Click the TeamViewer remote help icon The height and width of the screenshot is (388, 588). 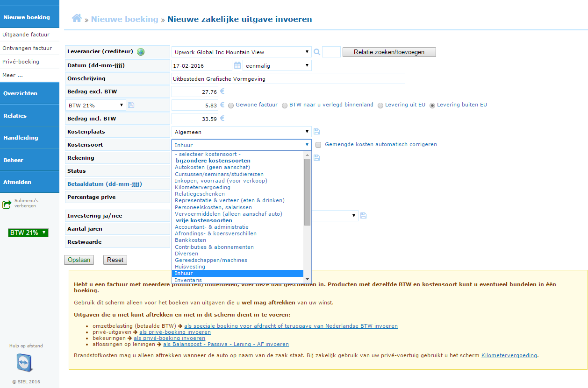24,363
